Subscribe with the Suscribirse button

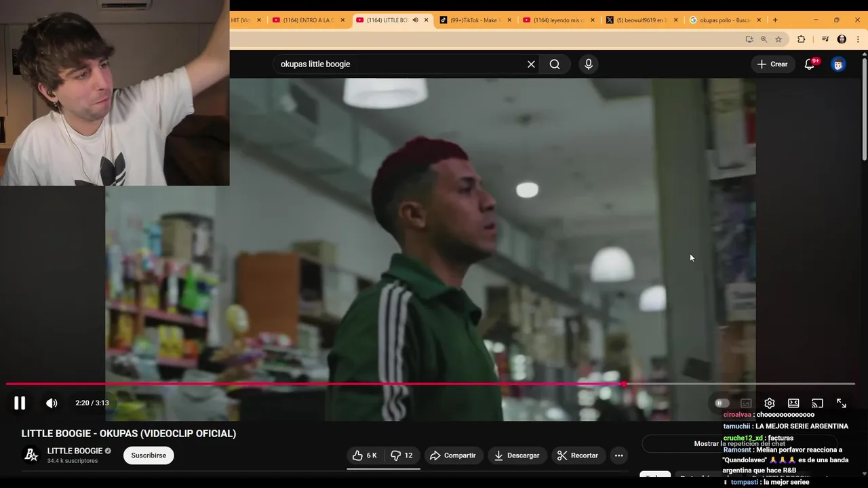pyautogui.click(x=149, y=455)
